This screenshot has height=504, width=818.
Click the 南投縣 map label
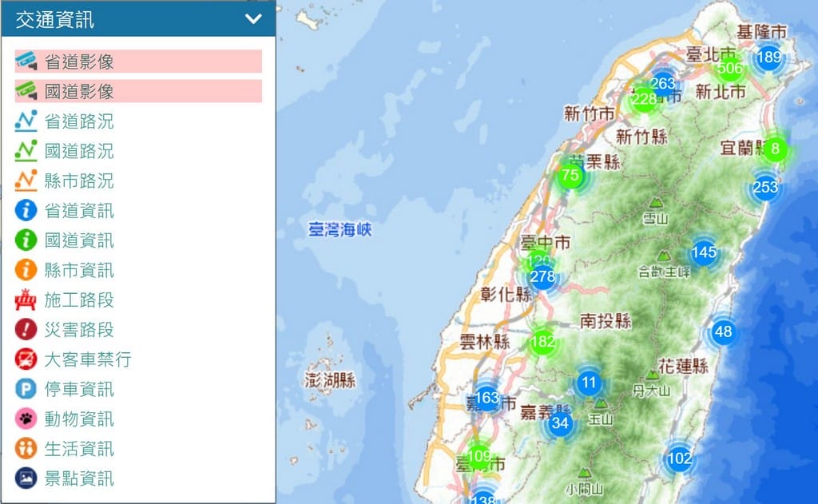(x=606, y=321)
